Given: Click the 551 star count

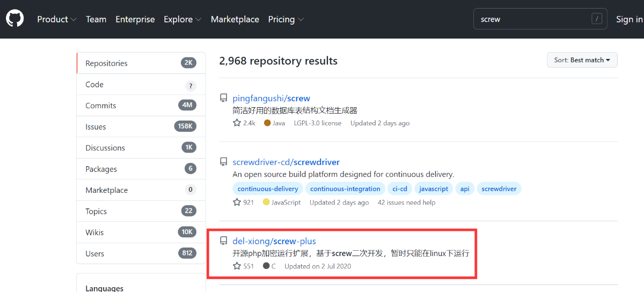Looking at the screenshot, I should pyautogui.click(x=243, y=266).
